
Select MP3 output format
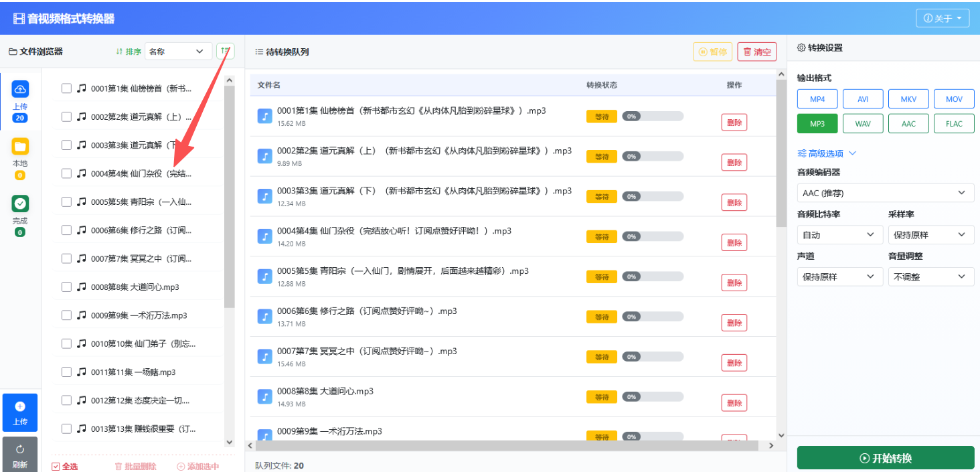click(817, 124)
